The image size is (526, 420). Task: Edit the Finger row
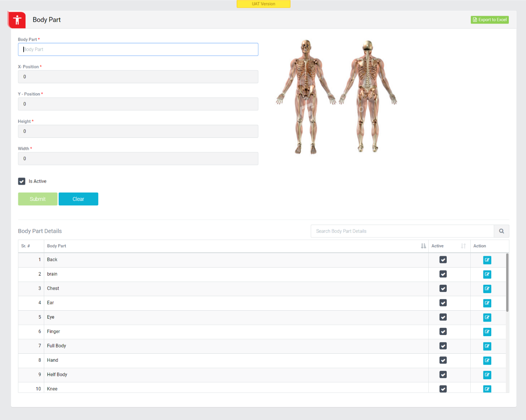[487, 332]
